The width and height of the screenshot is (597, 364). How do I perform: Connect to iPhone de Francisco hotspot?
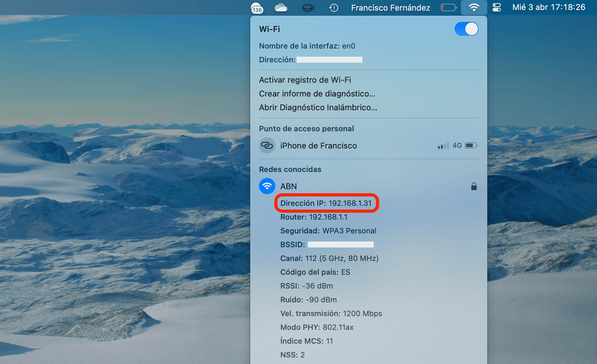[318, 145]
